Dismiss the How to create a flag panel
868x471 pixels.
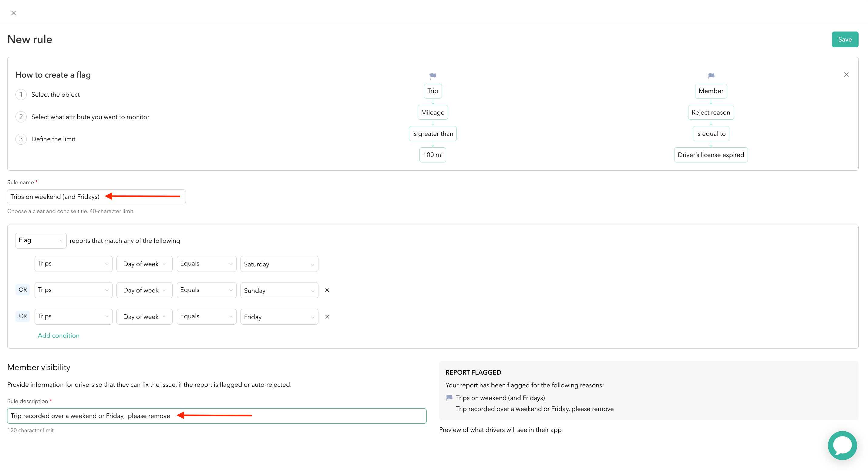point(846,74)
